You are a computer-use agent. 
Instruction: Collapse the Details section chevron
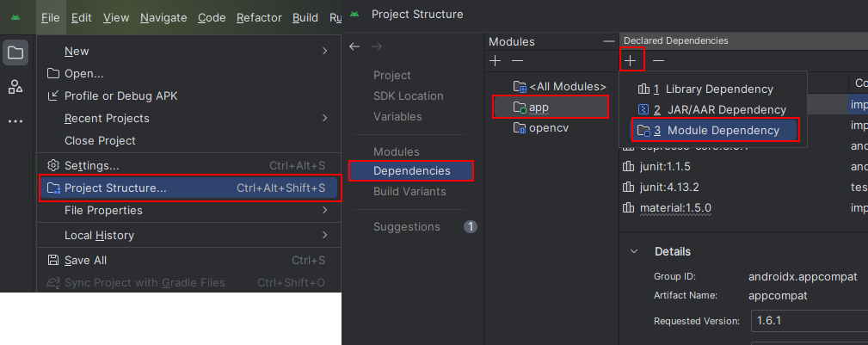[x=634, y=251]
